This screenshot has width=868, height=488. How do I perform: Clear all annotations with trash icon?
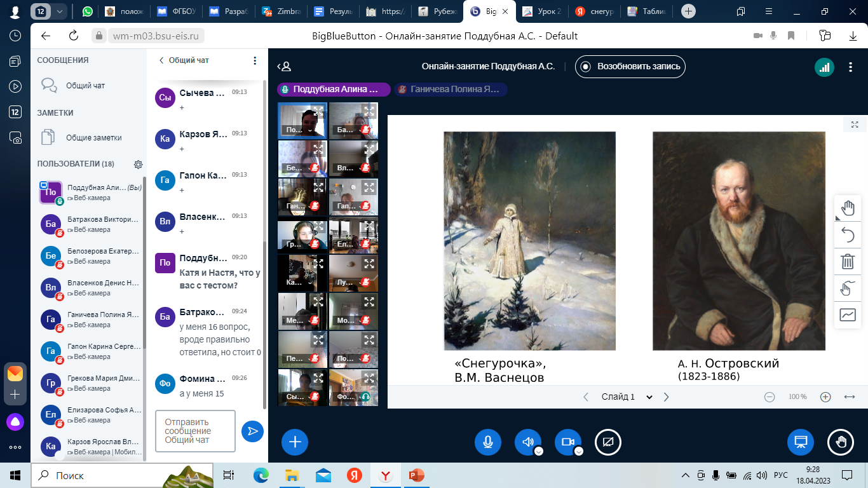coord(848,261)
